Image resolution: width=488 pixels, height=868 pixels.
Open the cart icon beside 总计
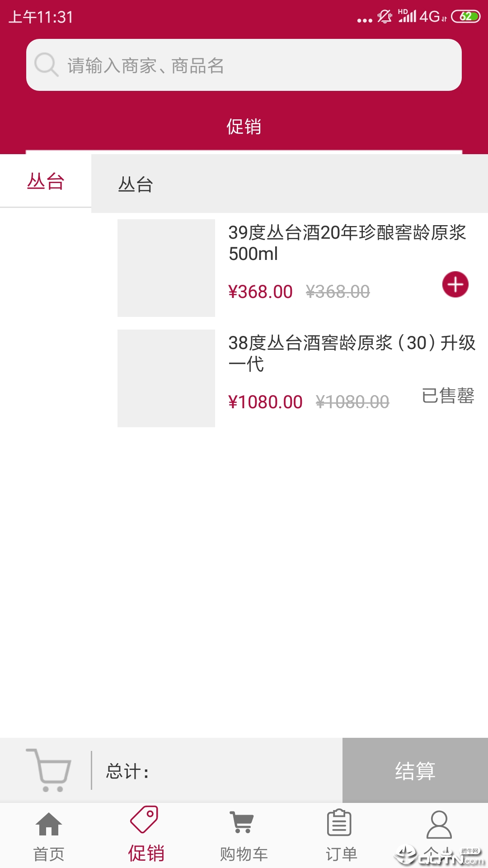49,770
